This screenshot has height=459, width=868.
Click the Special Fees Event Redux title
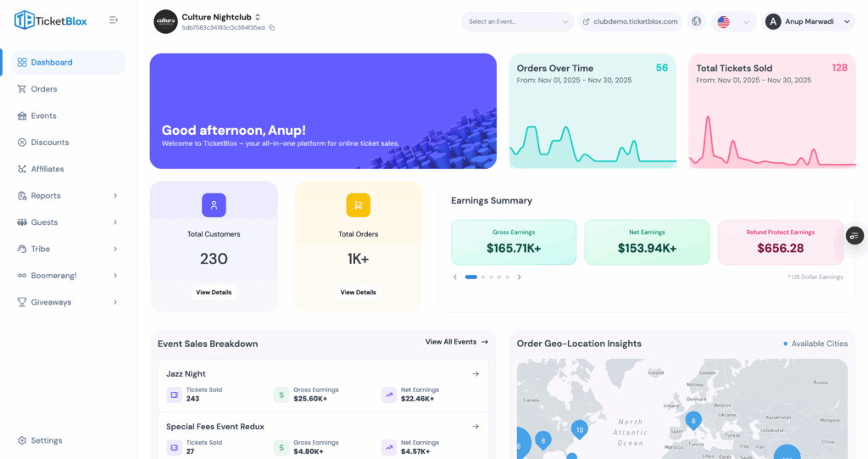214,426
